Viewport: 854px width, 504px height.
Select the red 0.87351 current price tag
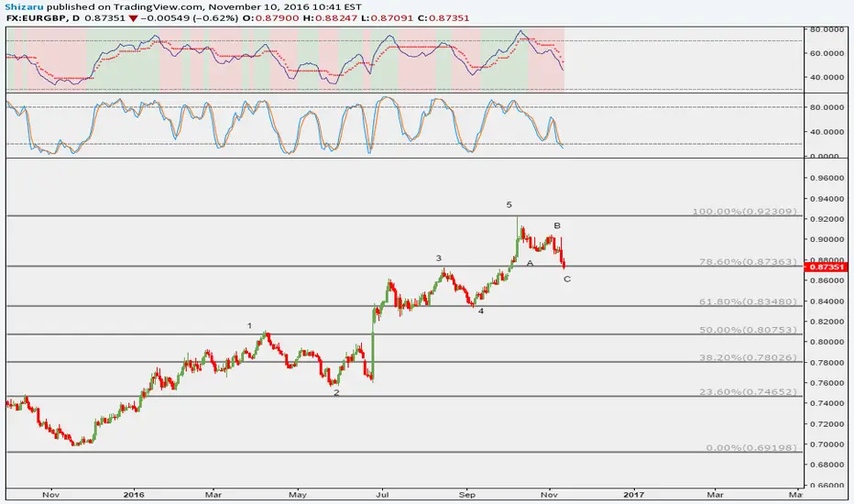point(827,267)
